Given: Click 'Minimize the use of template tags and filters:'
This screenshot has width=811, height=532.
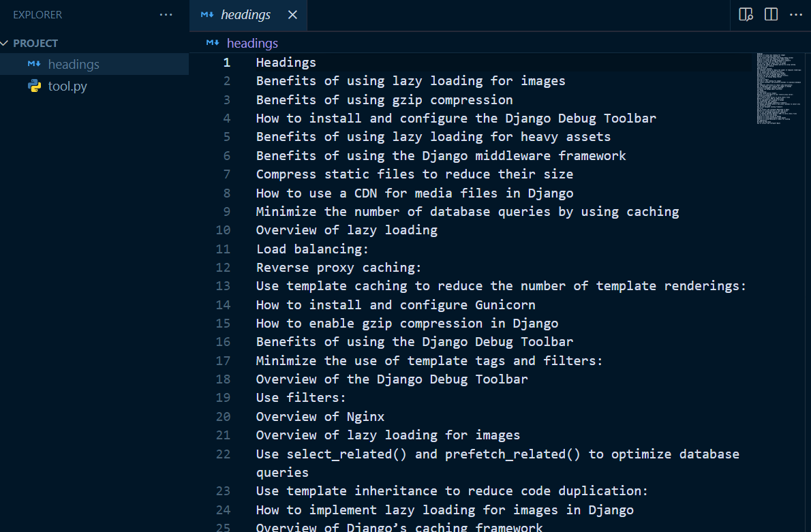Looking at the screenshot, I should [429, 360].
